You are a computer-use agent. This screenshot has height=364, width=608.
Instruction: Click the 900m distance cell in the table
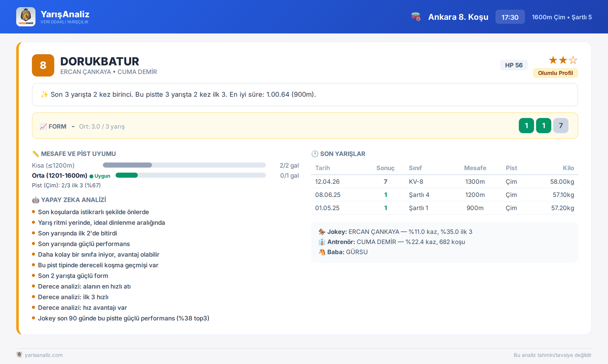[475, 208]
